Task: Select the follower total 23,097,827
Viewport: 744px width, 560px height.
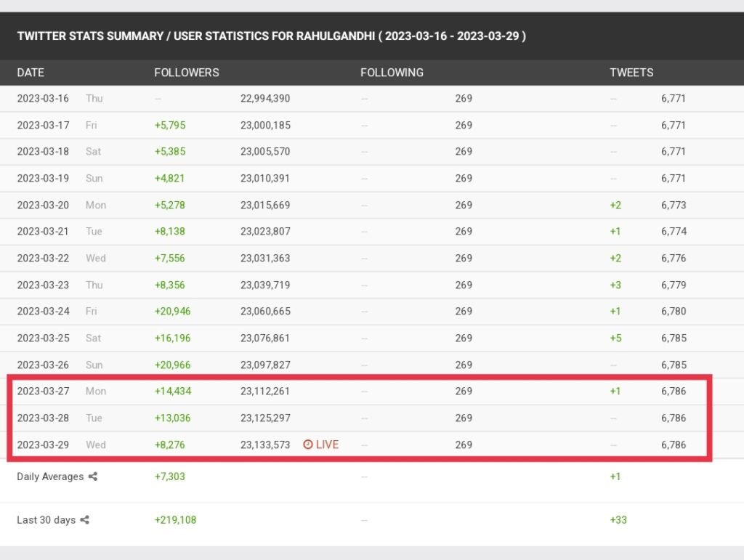Action: point(265,365)
